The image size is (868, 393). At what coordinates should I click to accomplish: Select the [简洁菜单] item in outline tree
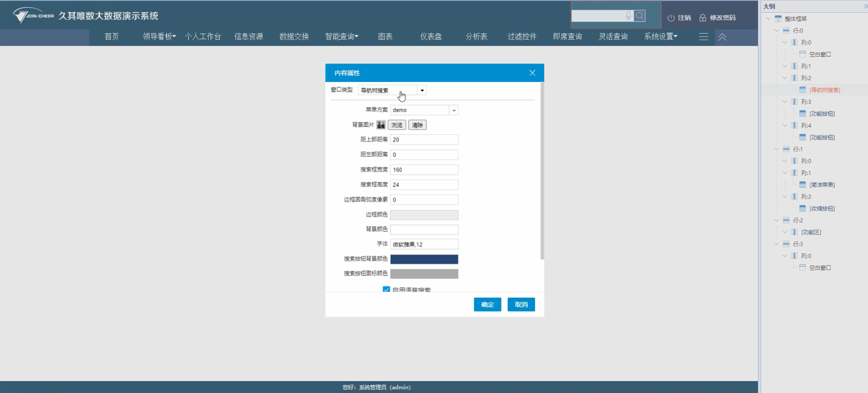coord(821,185)
